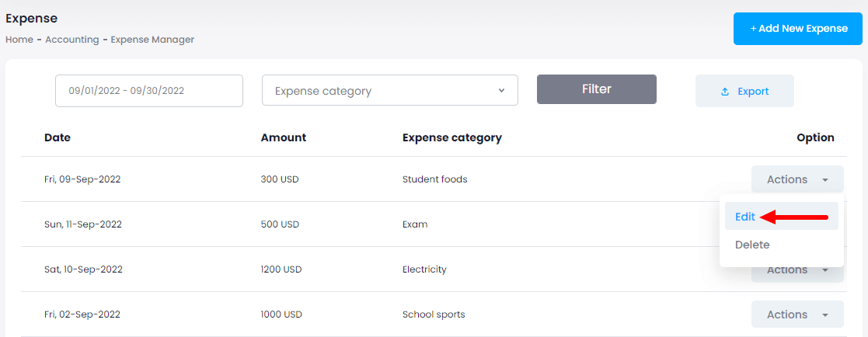Apply the gray Filter button
The image size is (868, 337).
(x=596, y=89)
